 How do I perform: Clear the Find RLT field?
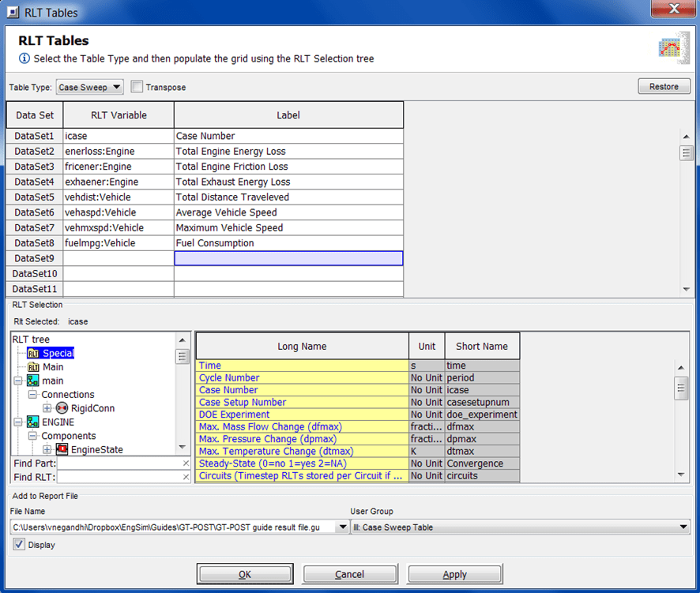(x=186, y=477)
